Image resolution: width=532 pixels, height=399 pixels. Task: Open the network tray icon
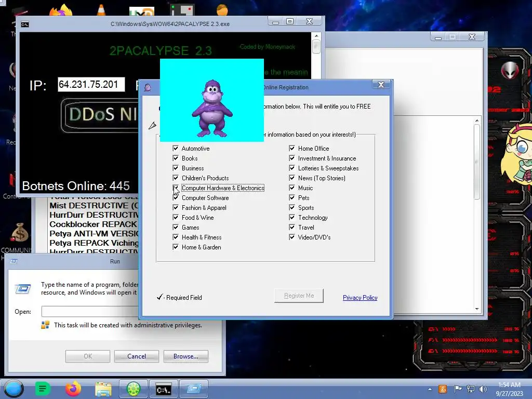click(471, 389)
